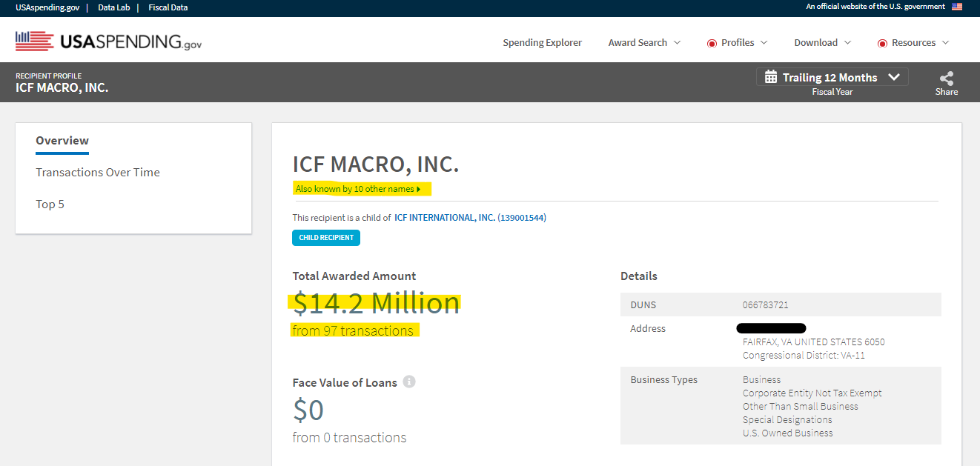This screenshot has width=980, height=466.
Task: Click the calendar icon beside Trailing 12 Months
Action: [771, 77]
